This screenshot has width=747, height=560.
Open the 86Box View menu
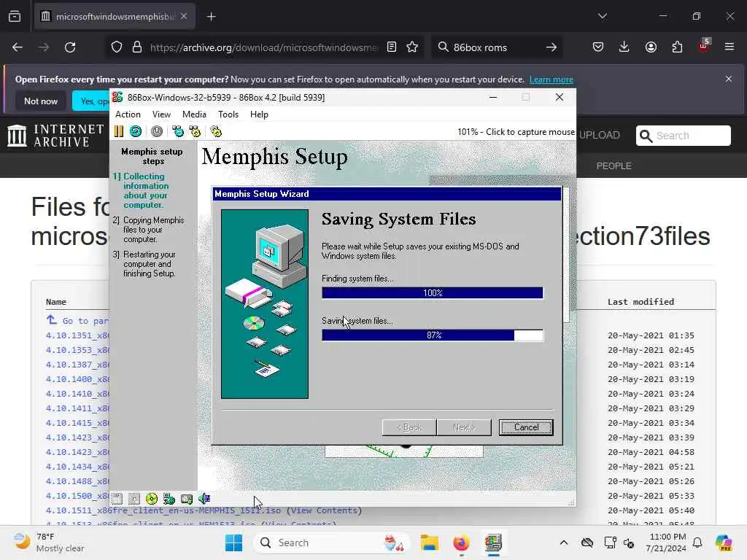tap(161, 114)
